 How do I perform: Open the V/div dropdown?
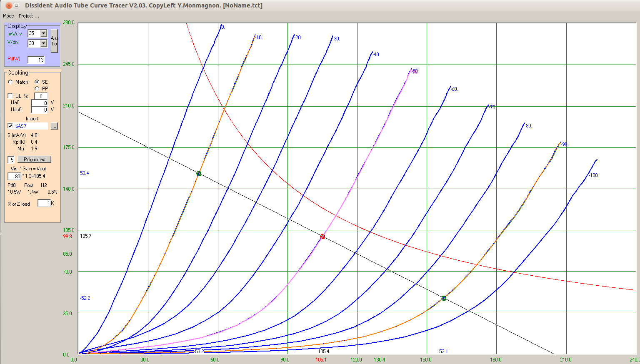43,43
